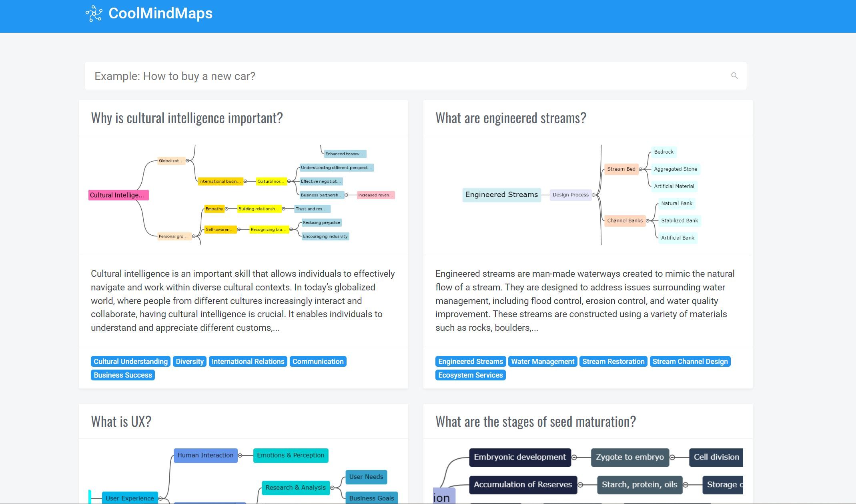Select the "Business Success" tag

coord(123,375)
